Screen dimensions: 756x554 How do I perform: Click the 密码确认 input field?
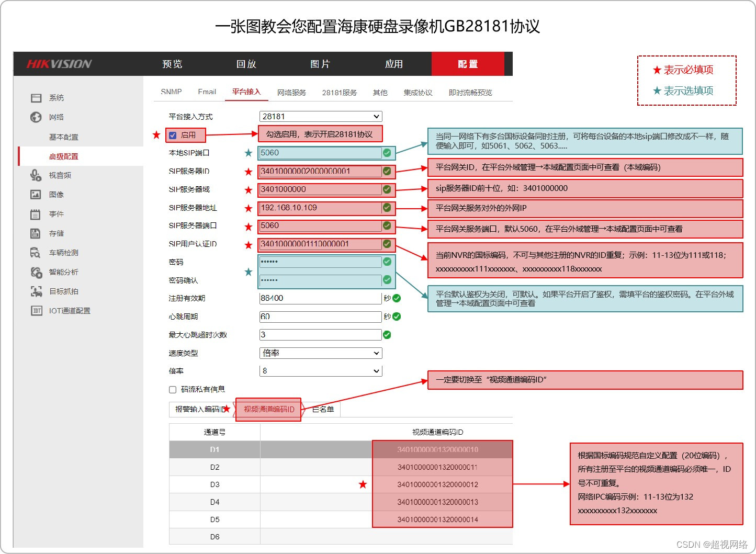click(x=321, y=280)
